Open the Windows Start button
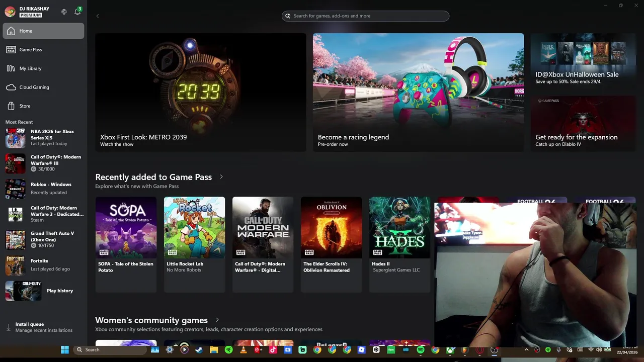This screenshot has height=362, width=644. (x=65, y=349)
